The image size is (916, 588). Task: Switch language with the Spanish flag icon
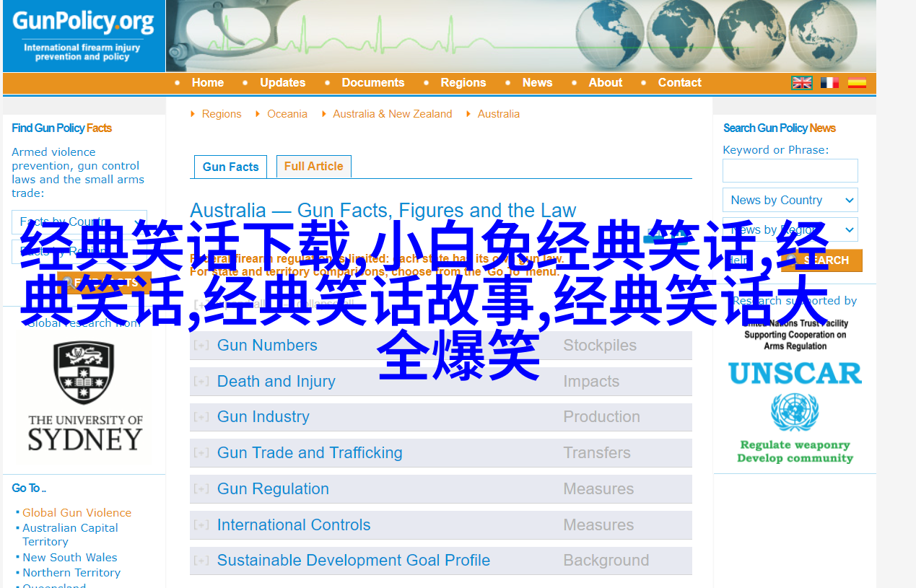click(x=857, y=83)
